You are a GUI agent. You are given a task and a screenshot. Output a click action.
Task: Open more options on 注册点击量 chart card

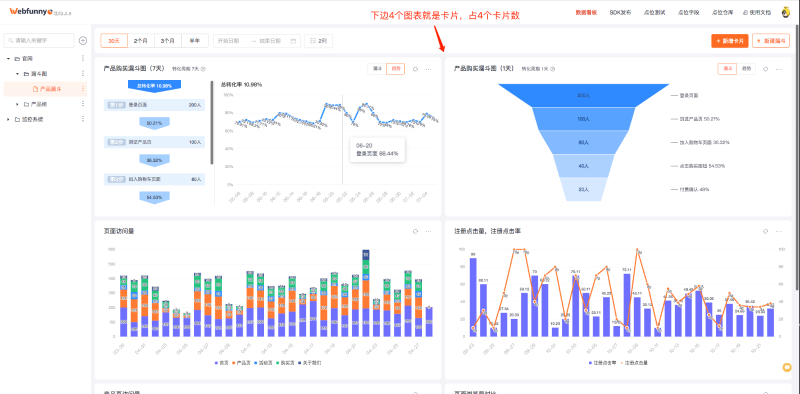(x=779, y=231)
